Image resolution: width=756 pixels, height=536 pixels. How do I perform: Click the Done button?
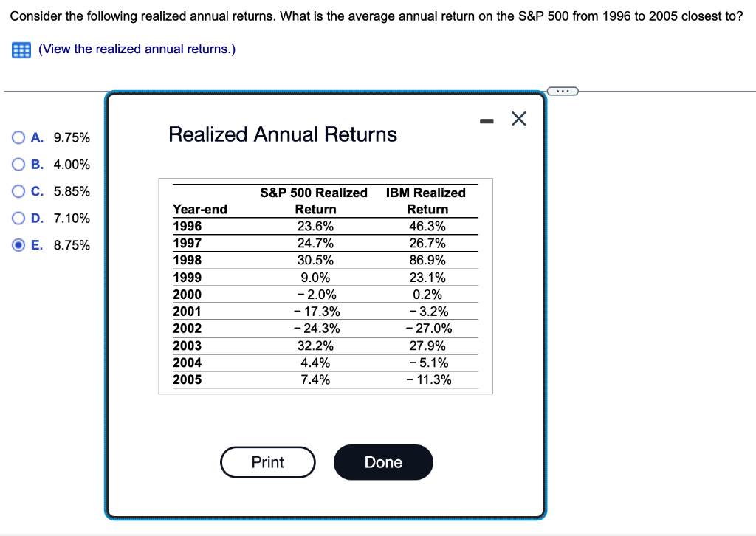coord(383,462)
